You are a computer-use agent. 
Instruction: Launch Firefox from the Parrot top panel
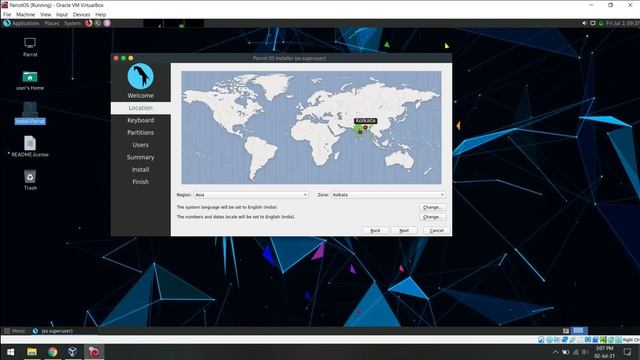click(x=89, y=23)
